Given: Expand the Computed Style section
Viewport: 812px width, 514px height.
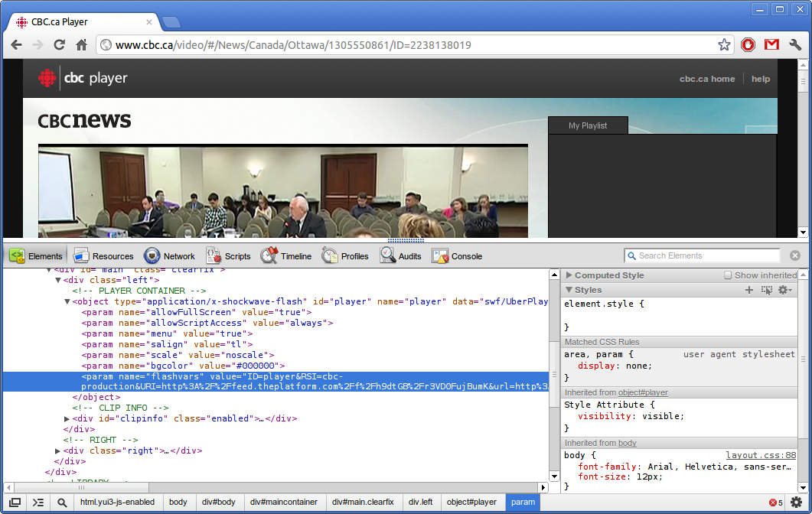Looking at the screenshot, I should [x=569, y=275].
